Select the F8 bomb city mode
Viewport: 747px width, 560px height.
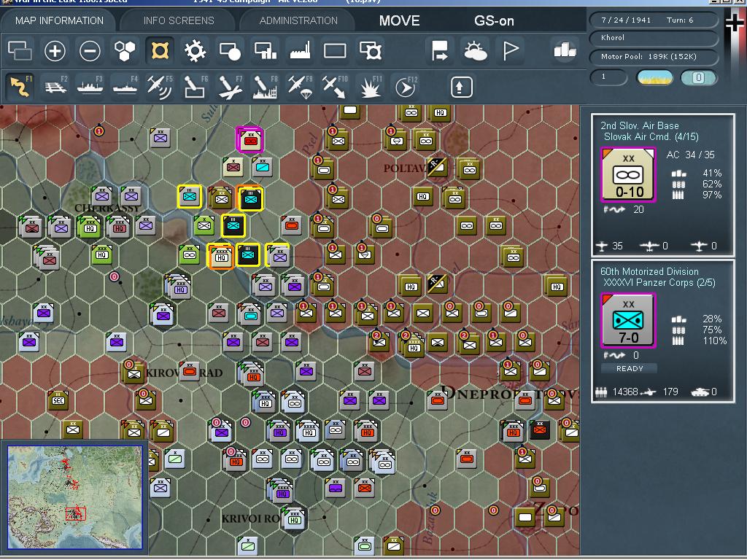click(x=265, y=87)
